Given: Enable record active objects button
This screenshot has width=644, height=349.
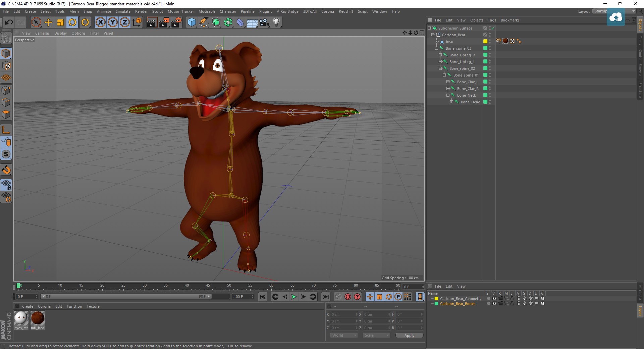Looking at the screenshot, I should [x=338, y=297].
